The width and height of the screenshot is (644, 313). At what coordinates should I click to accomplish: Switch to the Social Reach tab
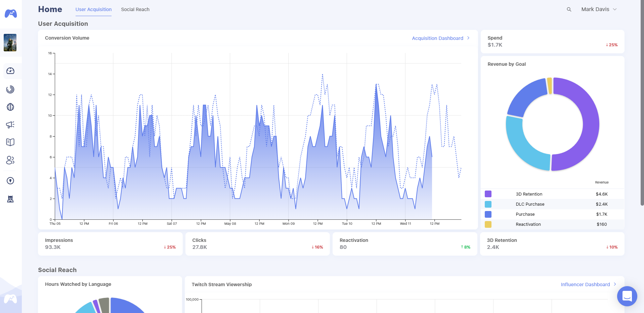coord(135,9)
